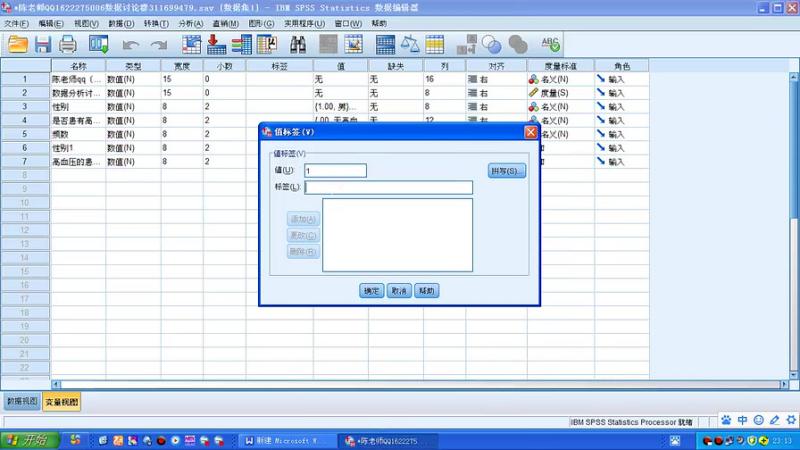This screenshot has height=450, width=800.
Task: Save the data file with floppy icon
Action: coord(43,45)
